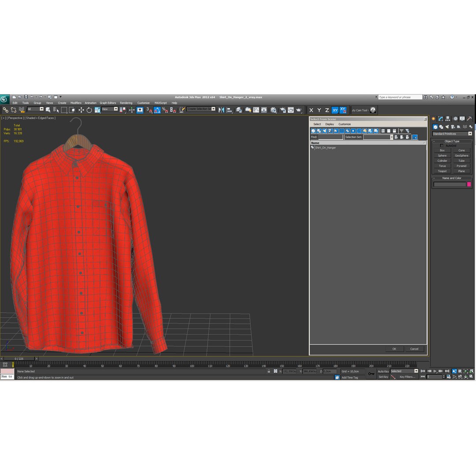Open the Modify command panel tab

[x=440, y=119]
